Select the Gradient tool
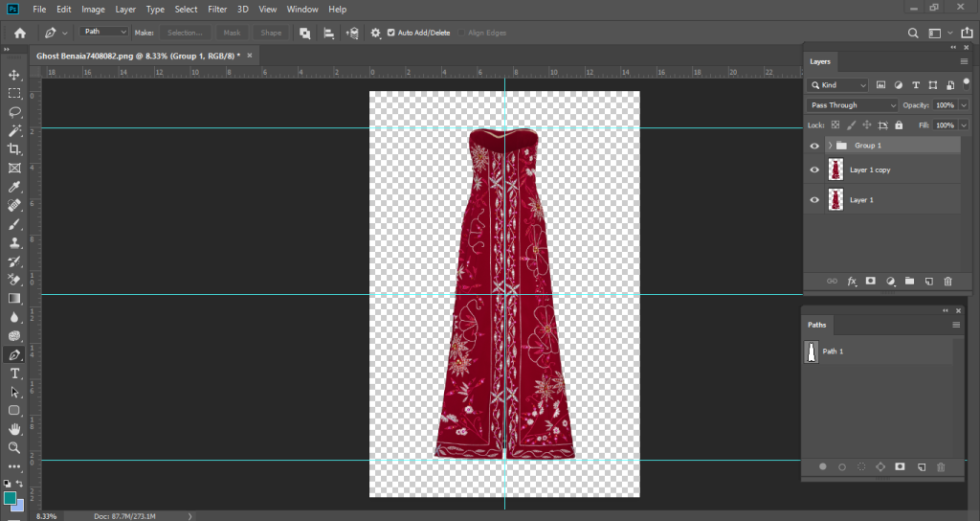The height and width of the screenshot is (521, 980). [x=13, y=299]
